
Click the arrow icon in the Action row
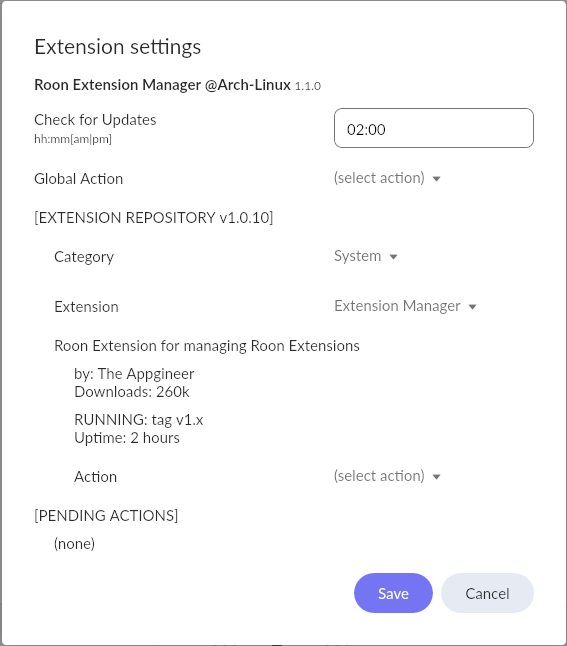coord(436,477)
